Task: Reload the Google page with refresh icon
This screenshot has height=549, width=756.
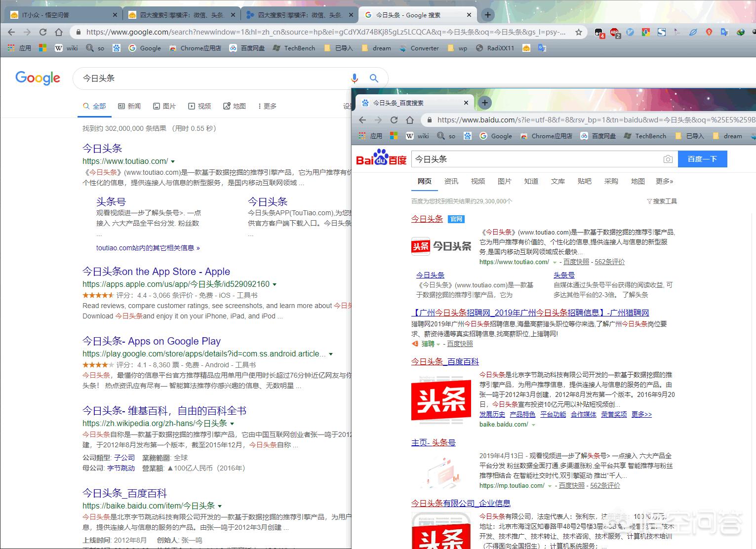Action: point(43,32)
